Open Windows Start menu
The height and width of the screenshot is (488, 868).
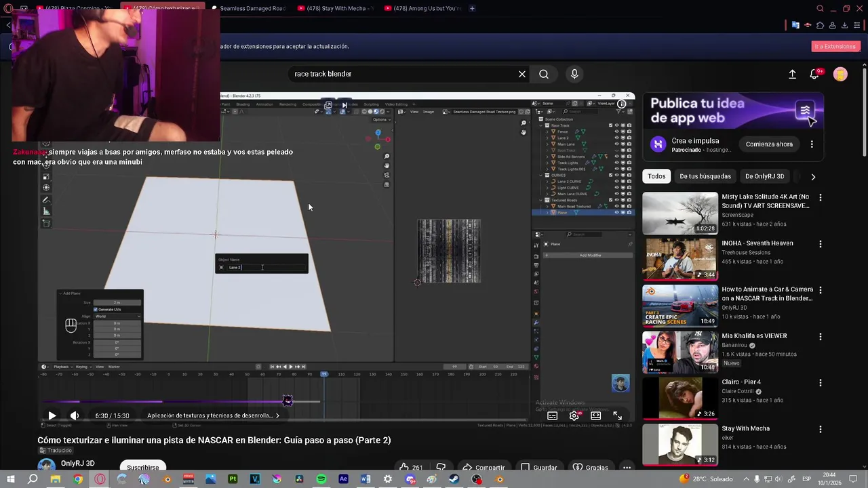point(12,479)
